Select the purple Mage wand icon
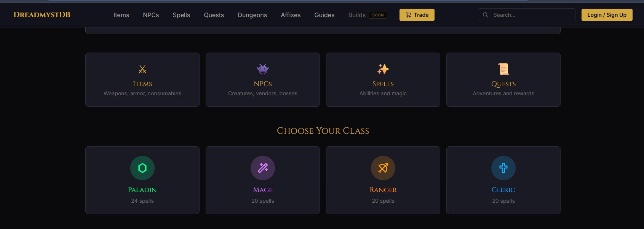This screenshot has height=229, width=644. coord(263,168)
